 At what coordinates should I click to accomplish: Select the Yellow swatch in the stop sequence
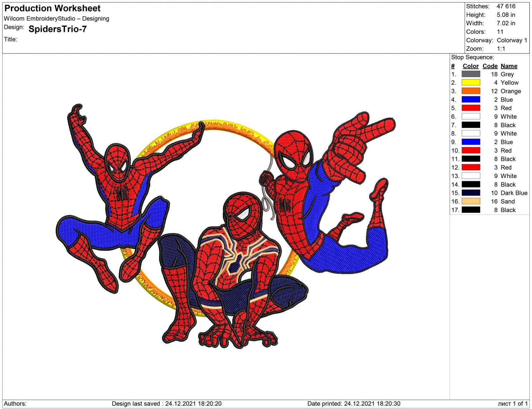coord(470,83)
